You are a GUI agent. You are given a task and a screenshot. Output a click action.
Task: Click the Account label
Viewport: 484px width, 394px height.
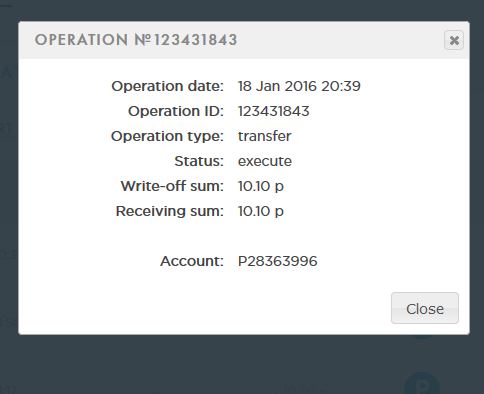coord(192,261)
